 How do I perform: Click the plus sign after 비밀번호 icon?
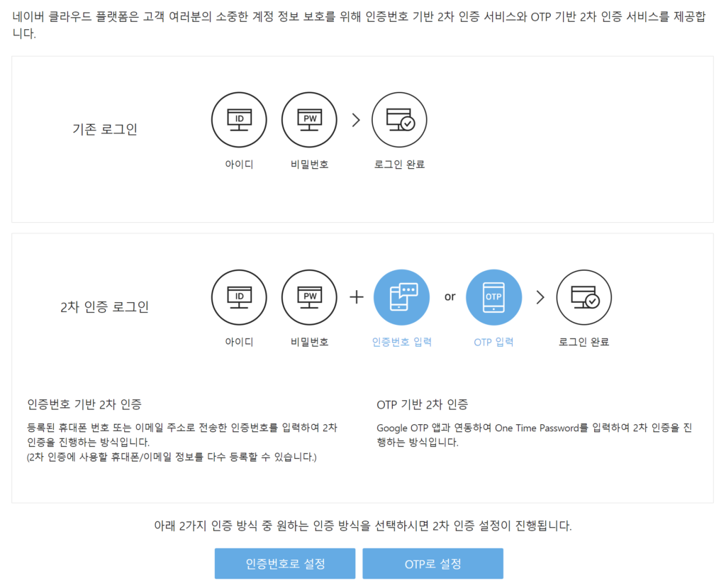[x=357, y=297]
